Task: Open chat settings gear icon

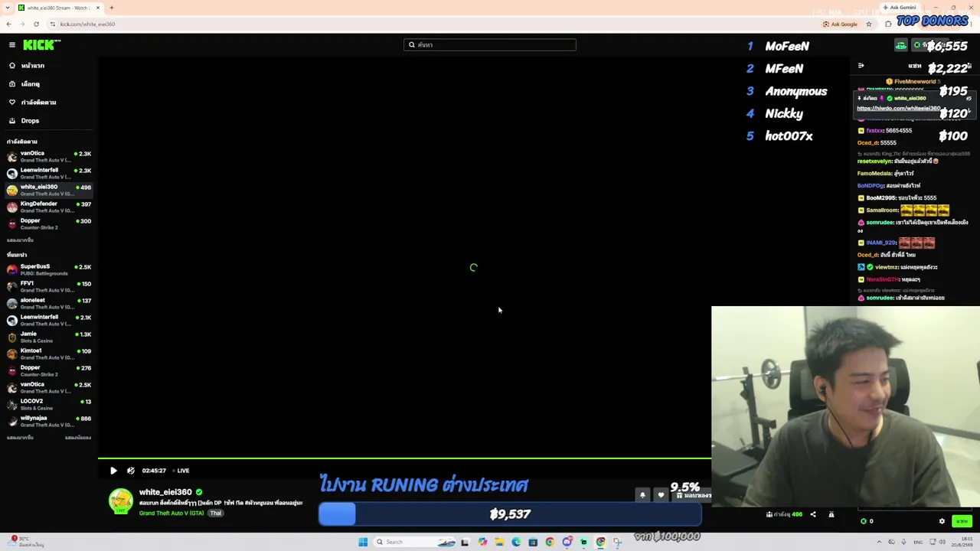Action: 942,521
